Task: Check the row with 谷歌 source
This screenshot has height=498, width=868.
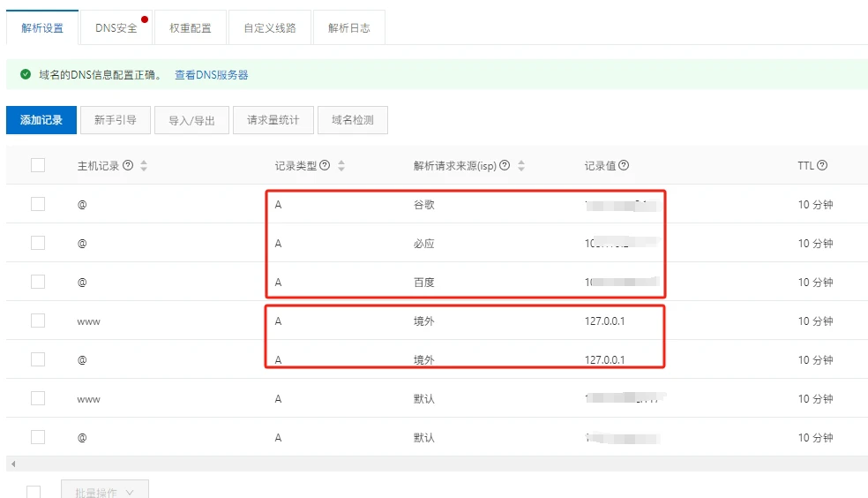Action: (x=38, y=204)
